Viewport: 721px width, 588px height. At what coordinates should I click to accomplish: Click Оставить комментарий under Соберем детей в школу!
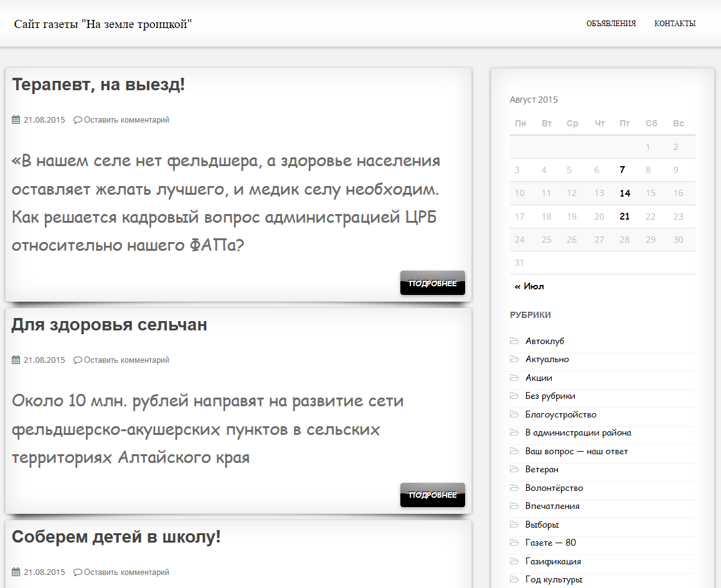(x=126, y=572)
